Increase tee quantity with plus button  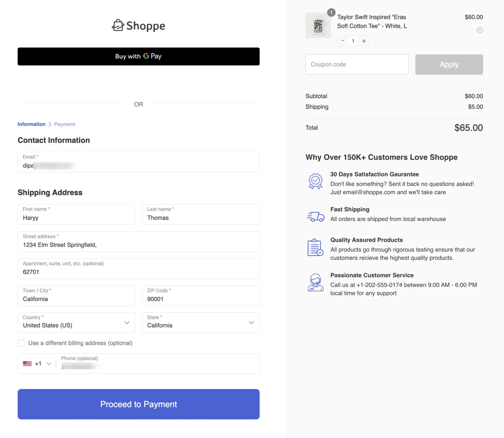tap(364, 41)
